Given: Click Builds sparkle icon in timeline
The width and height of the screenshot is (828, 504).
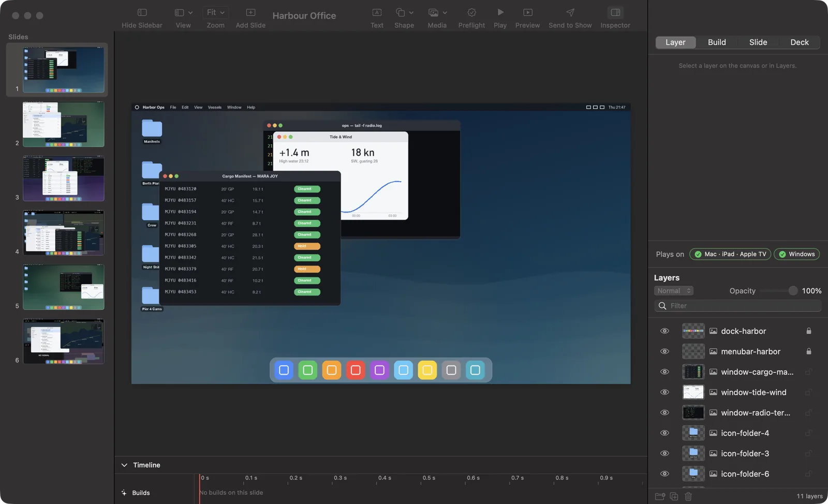Looking at the screenshot, I should click(124, 493).
